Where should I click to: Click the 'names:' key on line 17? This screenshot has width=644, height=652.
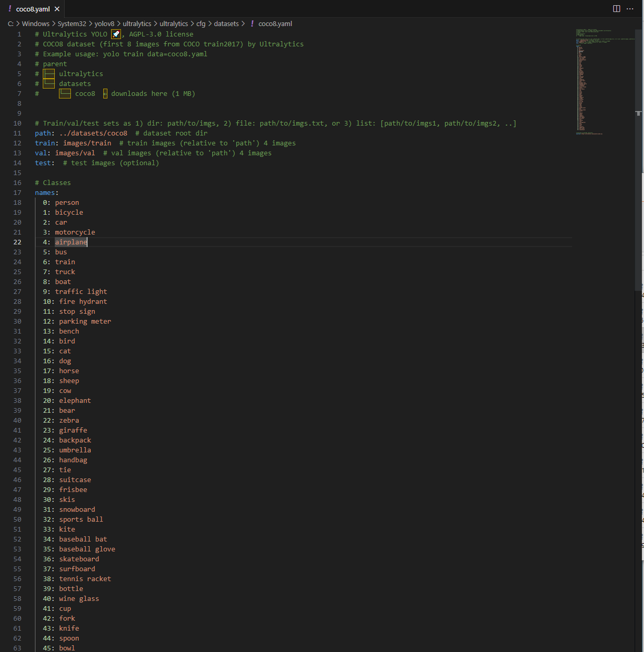point(46,193)
